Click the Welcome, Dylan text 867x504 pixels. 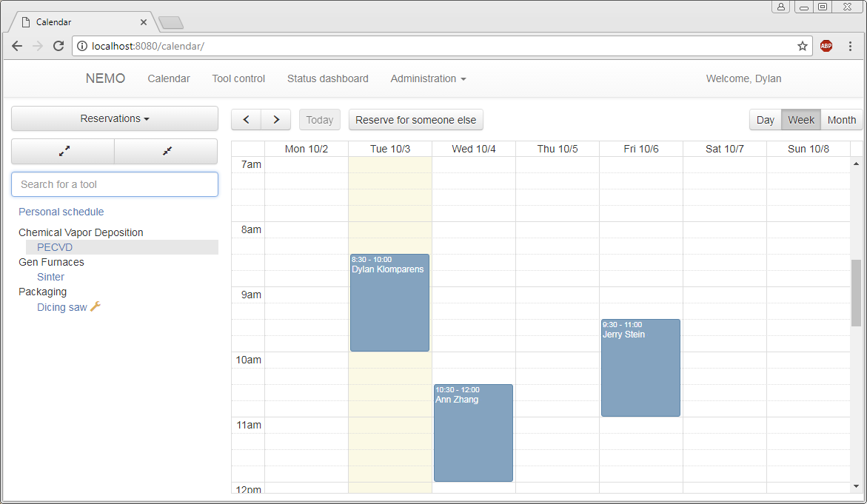click(743, 78)
